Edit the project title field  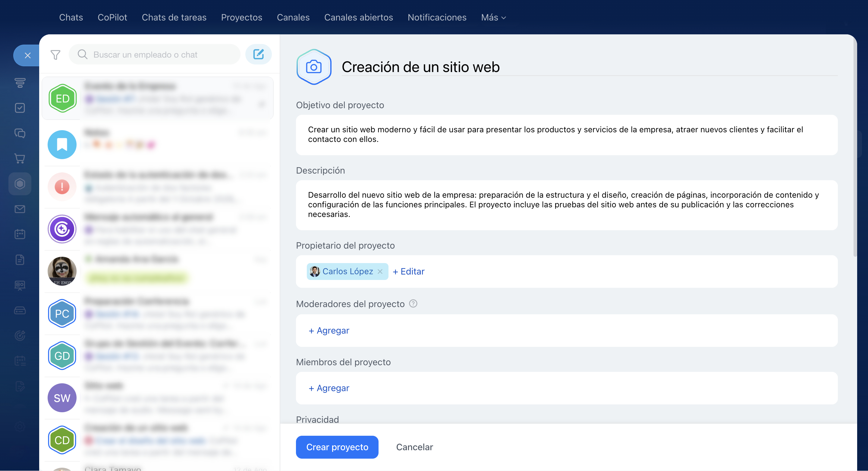[x=589, y=67]
